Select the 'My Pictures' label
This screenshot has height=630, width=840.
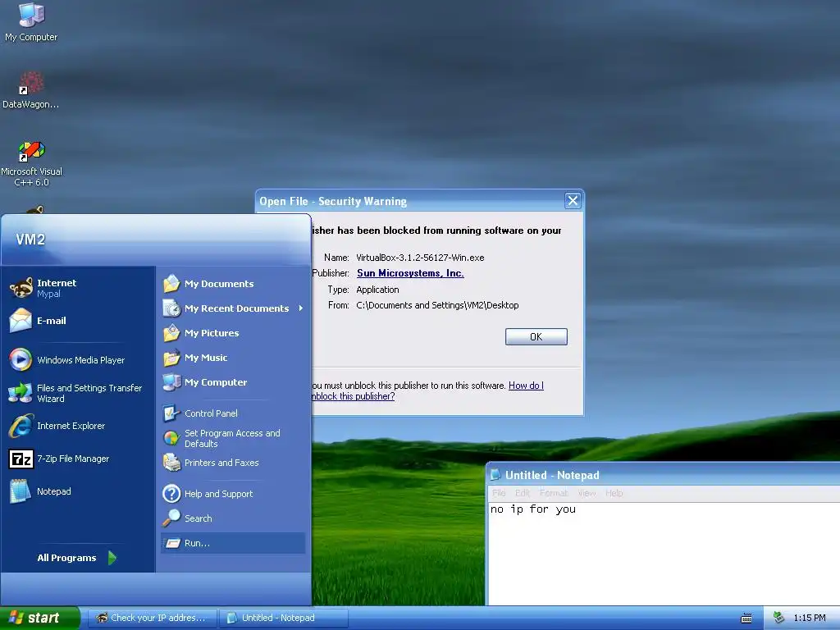click(x=212, y=333)
